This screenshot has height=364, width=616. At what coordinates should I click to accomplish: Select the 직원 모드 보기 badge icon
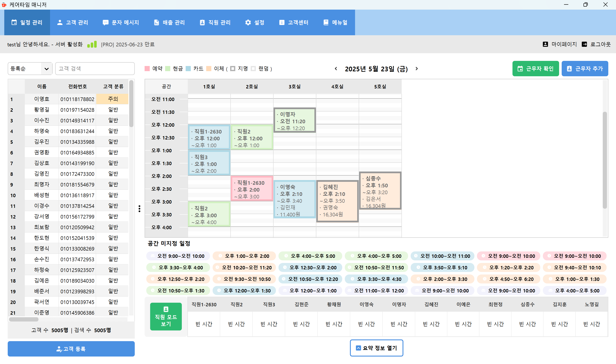[166, 310]
